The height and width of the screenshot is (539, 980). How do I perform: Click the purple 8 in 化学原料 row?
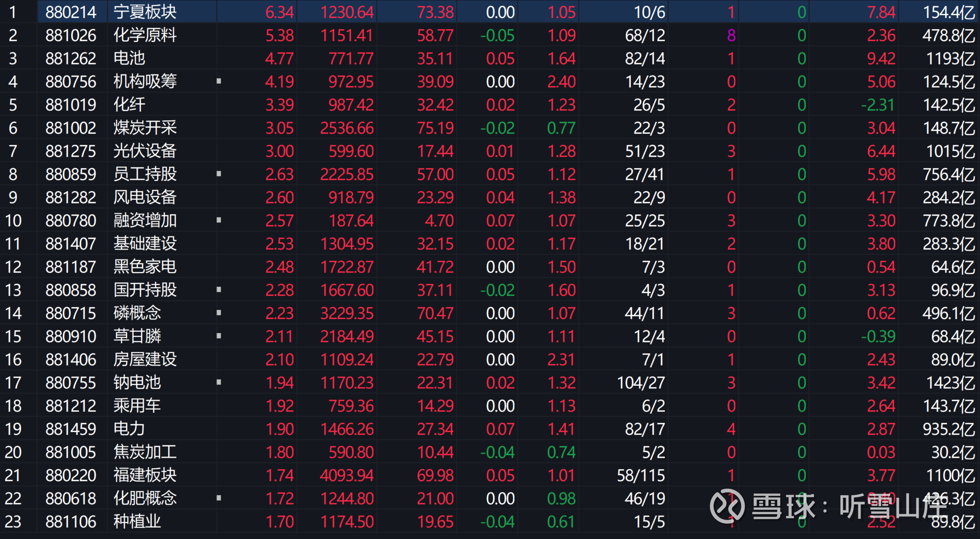[x=731, y=35]
